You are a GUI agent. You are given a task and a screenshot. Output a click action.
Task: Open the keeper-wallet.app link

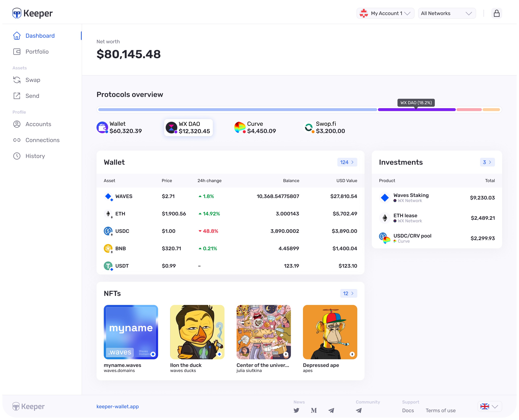118,406
